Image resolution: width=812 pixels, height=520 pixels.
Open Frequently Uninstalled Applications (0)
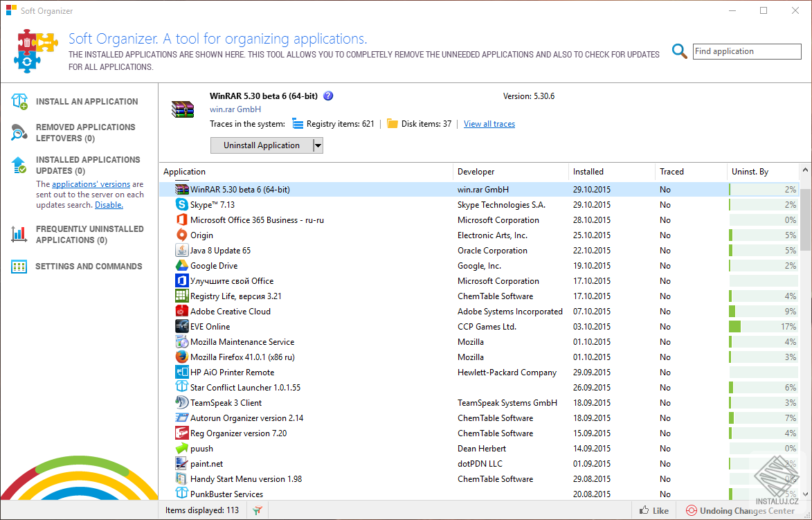pyautogui.click(x=89, y=235)
